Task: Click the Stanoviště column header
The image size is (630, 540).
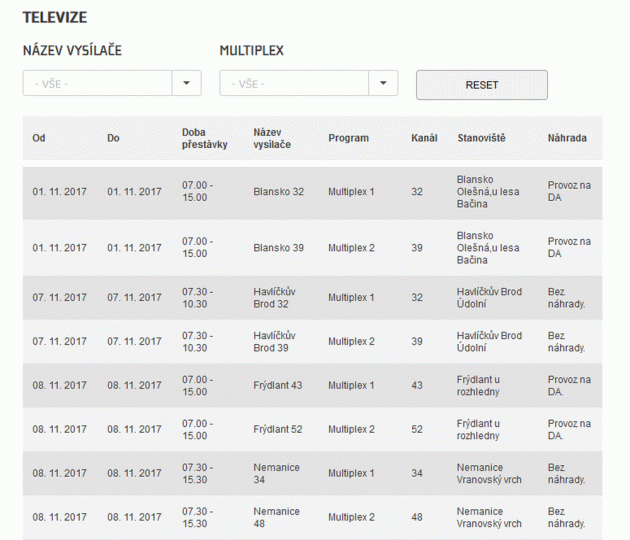Action: tap(481, 138)
